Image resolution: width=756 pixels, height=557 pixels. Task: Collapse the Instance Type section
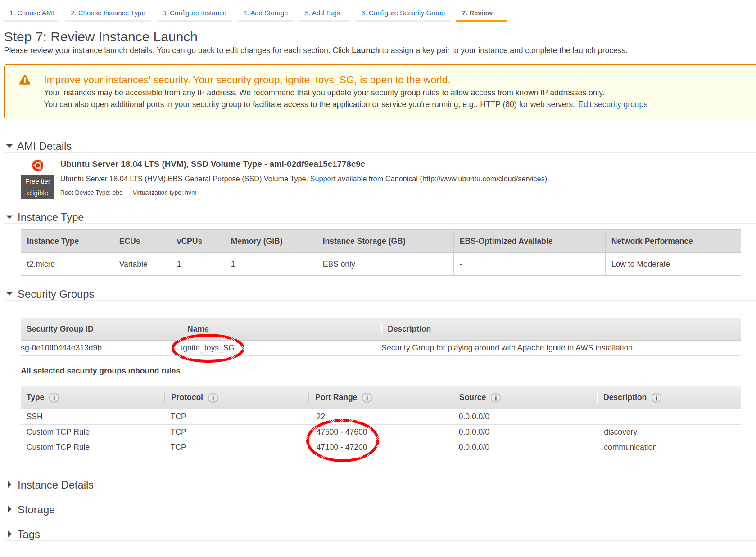coord(9,217)
